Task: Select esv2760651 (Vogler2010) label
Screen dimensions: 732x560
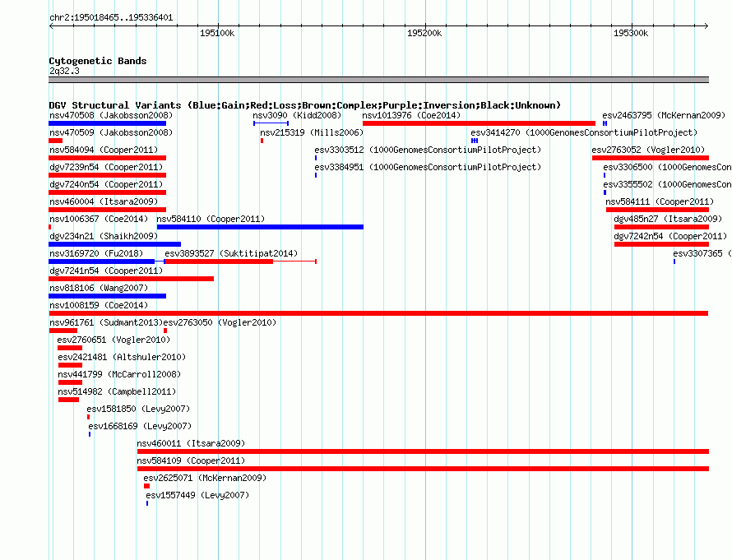Action: click(114, 340)
